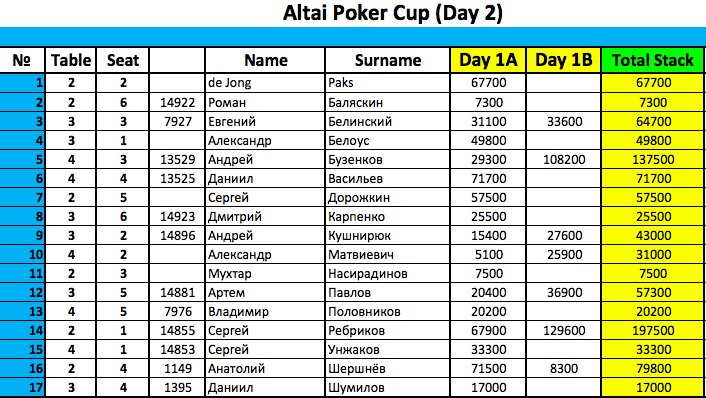The width and height of the screenshot is (706, 398).
Task: Click the Altai Poker Cup title
Action: click(392, 13)
